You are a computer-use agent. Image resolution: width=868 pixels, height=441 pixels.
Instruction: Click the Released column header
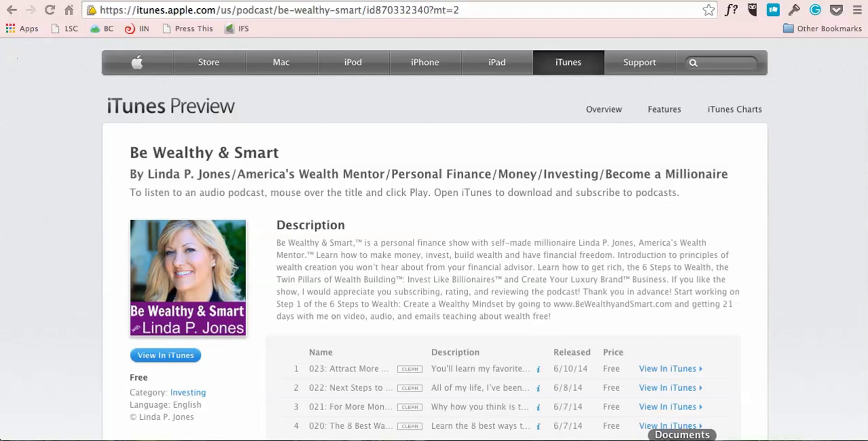(572, 352)
